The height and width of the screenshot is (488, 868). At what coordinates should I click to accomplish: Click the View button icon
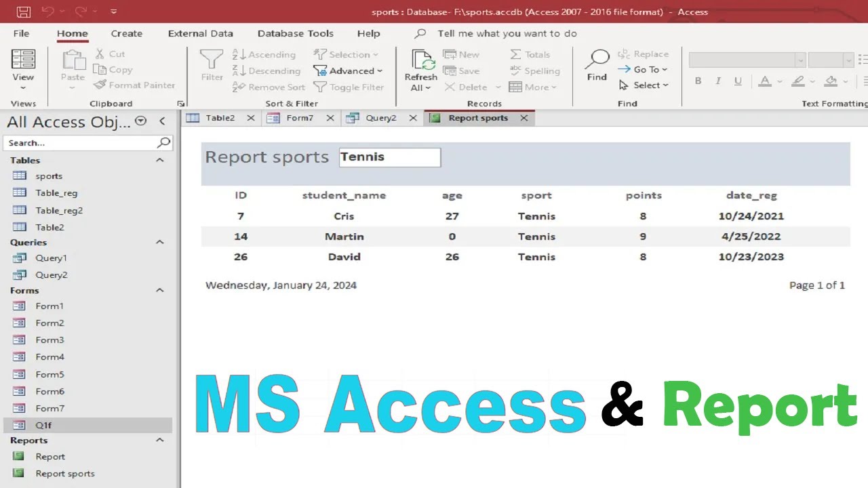click(x=23, y=59)
